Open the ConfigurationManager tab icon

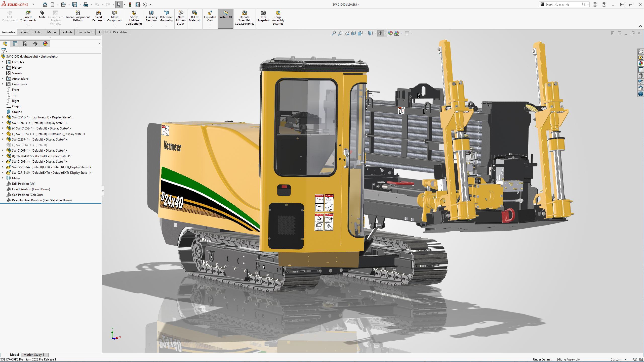[25, 44]
